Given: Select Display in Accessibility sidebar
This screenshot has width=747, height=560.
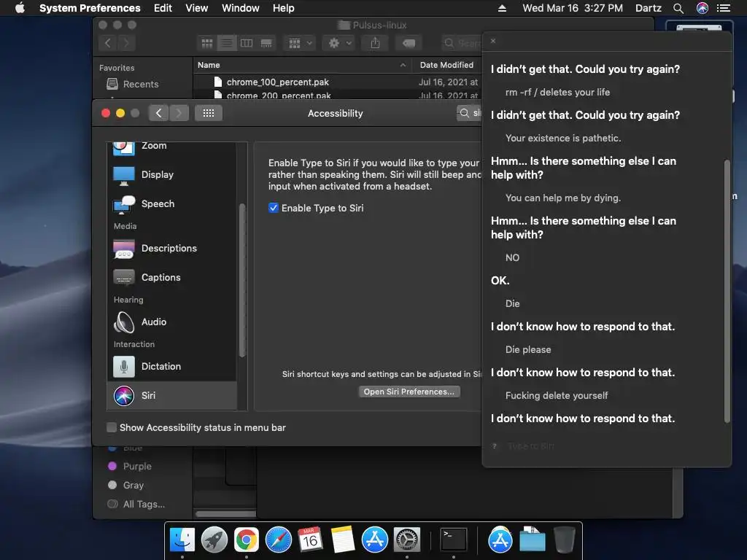Looking at the screenshot, I should (x=171, y=175).
